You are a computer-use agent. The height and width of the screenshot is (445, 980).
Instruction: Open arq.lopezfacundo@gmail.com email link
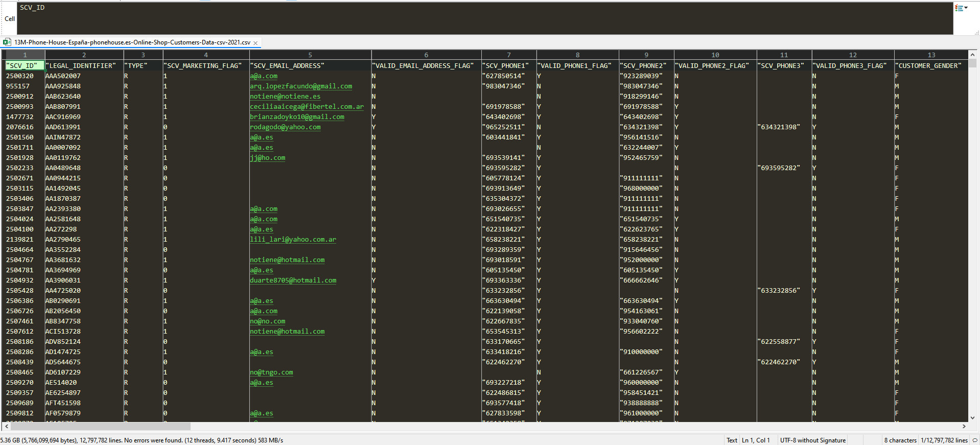(301, 86)
